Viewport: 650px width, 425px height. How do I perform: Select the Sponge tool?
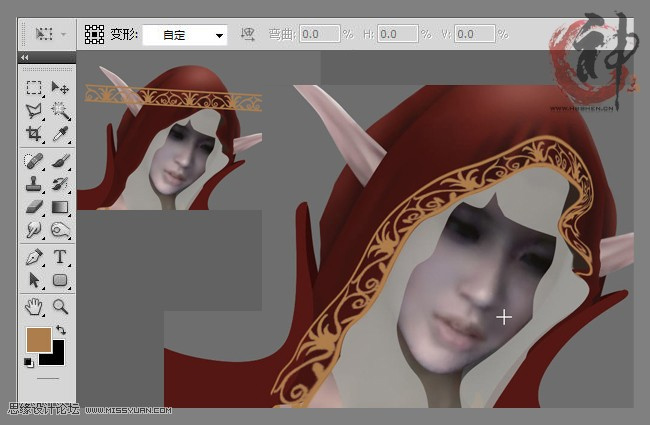click(x=61, y=230)
